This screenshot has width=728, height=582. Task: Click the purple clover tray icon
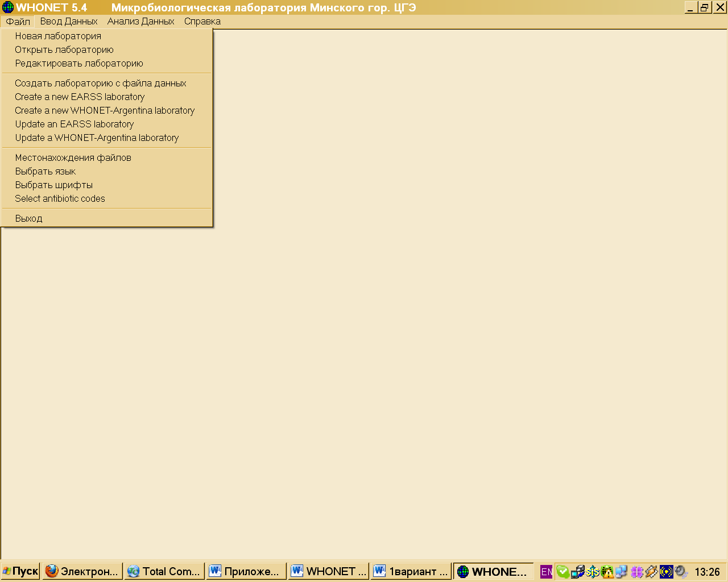click(x=636, y=572)
